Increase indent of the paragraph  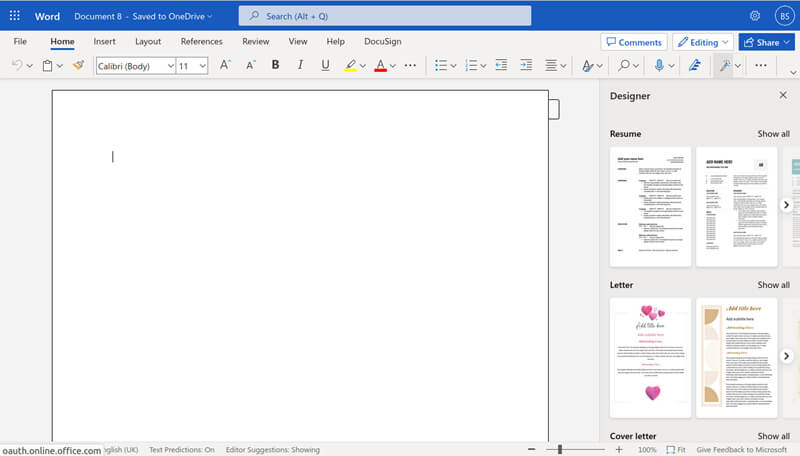click(x=524, y=65)
